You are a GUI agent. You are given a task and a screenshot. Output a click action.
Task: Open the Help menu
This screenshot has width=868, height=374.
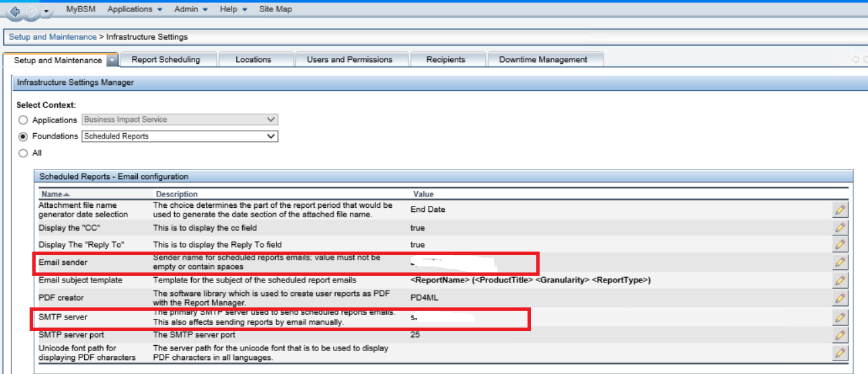(x=233, y=9)
